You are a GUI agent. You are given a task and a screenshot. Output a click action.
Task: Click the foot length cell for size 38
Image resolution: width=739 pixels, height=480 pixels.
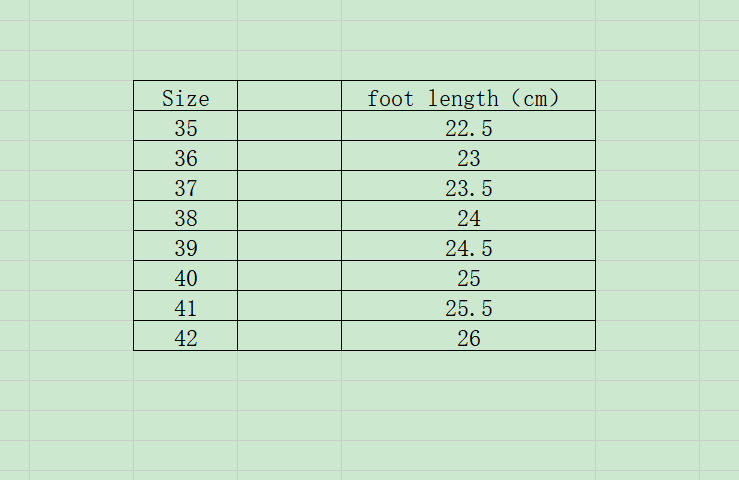(468, 217)
